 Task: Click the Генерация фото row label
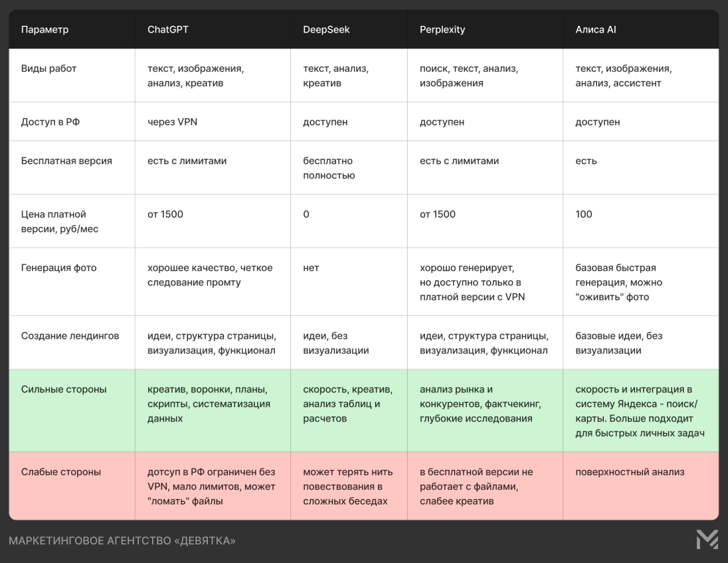58,268
